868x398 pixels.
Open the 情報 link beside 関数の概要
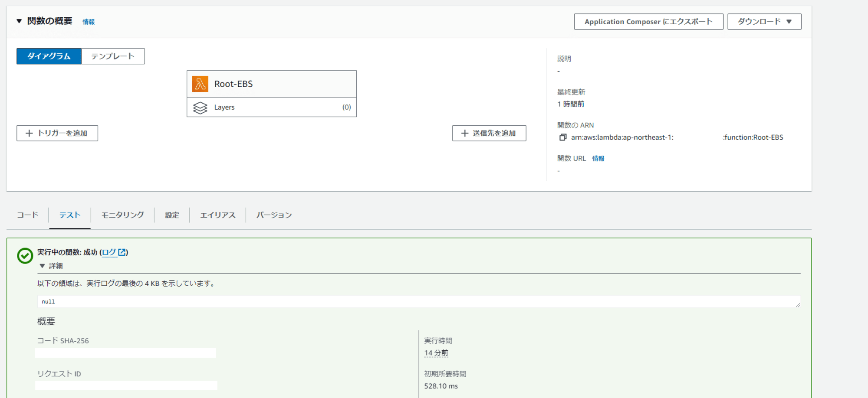[89, 22]
